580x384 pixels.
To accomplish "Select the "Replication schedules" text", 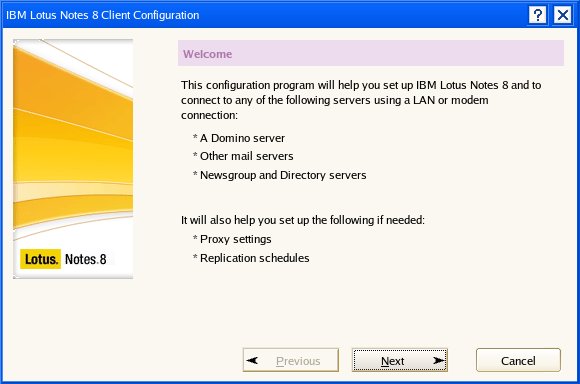I will [x=254, y=258].
